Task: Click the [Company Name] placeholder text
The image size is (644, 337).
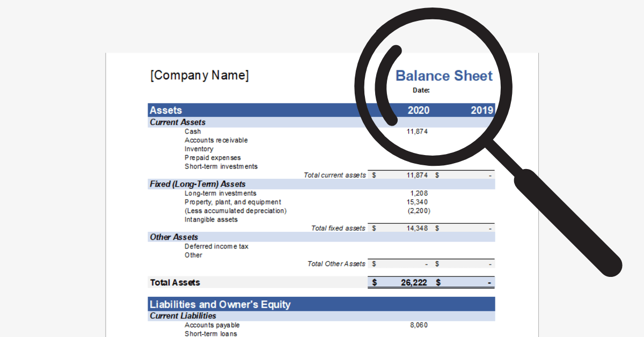Action: point(200,75)
